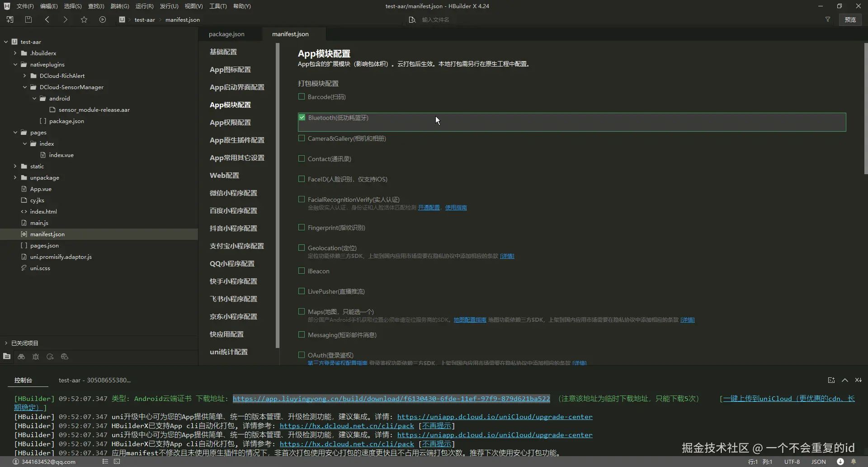This screenshot has height=467, width=868.
Task: Enable the Contact module checkbox
Action: pos(302,158)
